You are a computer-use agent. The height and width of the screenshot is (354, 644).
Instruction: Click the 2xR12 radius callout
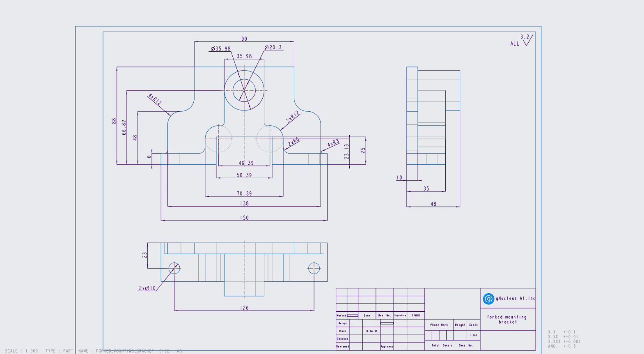point(293,117)
